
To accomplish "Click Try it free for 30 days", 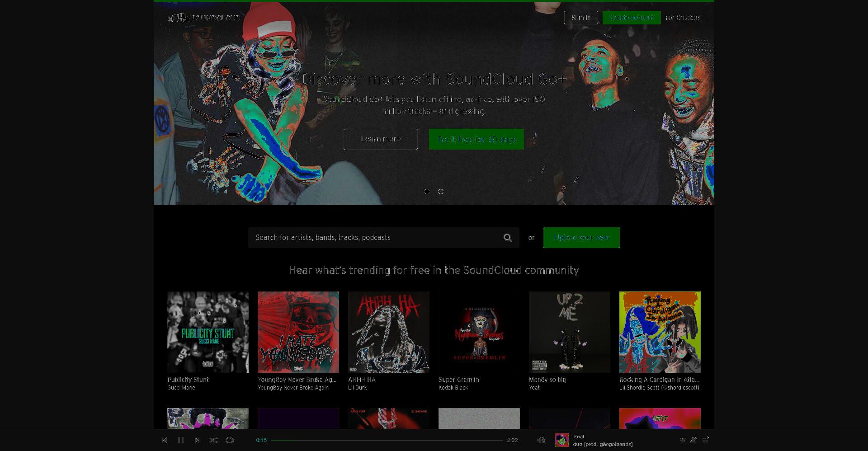I will click(476, 139).
